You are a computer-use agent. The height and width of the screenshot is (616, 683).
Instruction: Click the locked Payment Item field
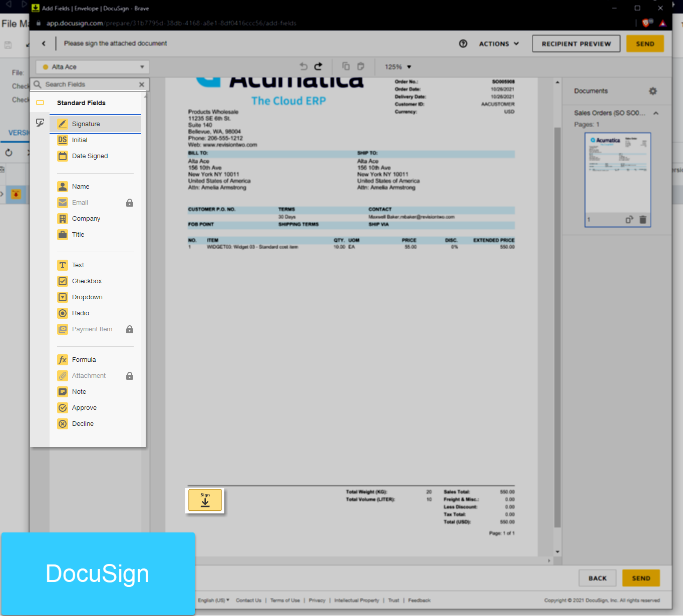pos(95,329)
